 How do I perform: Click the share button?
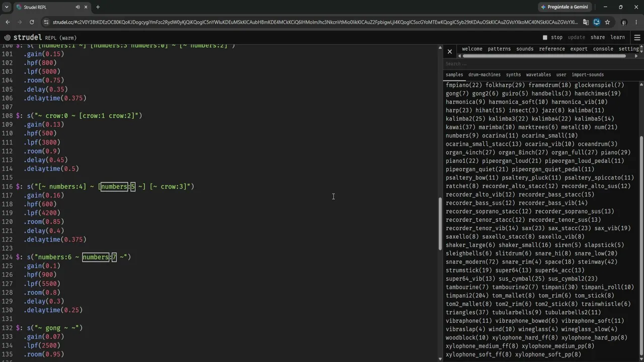coord(598,37)
